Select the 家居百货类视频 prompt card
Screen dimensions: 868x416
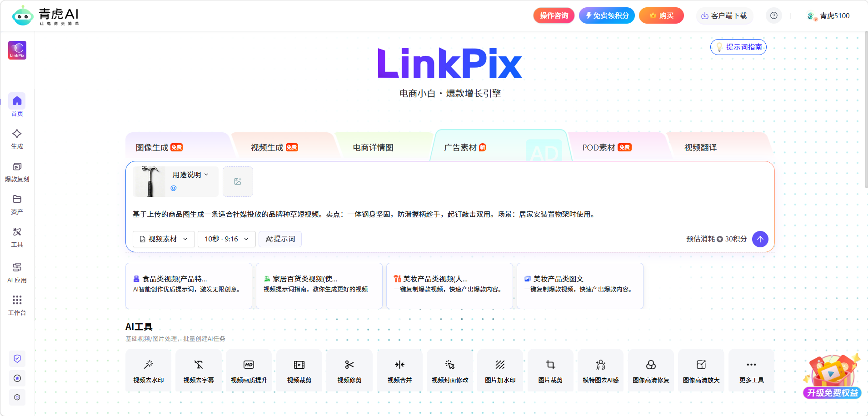pyautogui.click(x=319, y=286)
